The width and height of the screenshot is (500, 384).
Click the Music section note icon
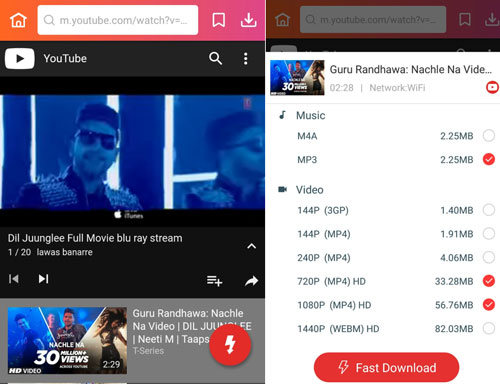pyautogui.click(x=282, y=115)
